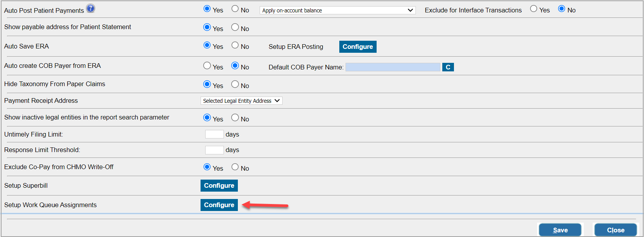Choose No for Show inactive legal entities
Screen dimensions: 644x237
(x=235, y=118)
